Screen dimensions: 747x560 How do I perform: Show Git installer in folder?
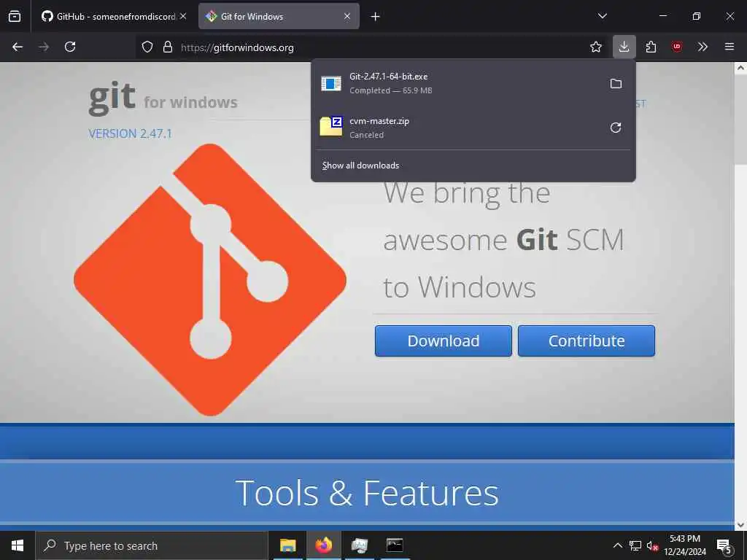pos(616,84)
